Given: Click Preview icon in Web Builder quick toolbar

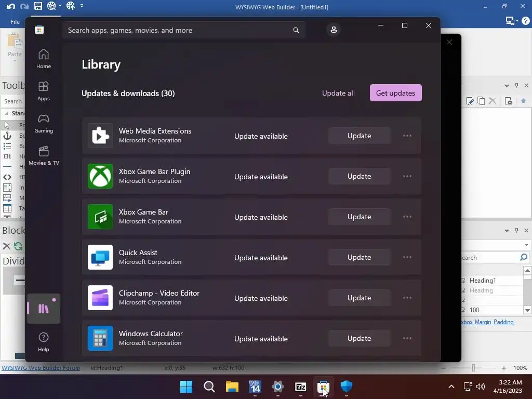Looking at the screenshot, I should click(51, 6).
